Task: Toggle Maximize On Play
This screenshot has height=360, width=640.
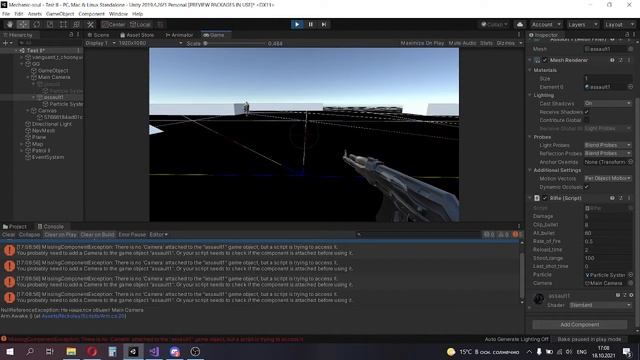Action: (422, 43)
